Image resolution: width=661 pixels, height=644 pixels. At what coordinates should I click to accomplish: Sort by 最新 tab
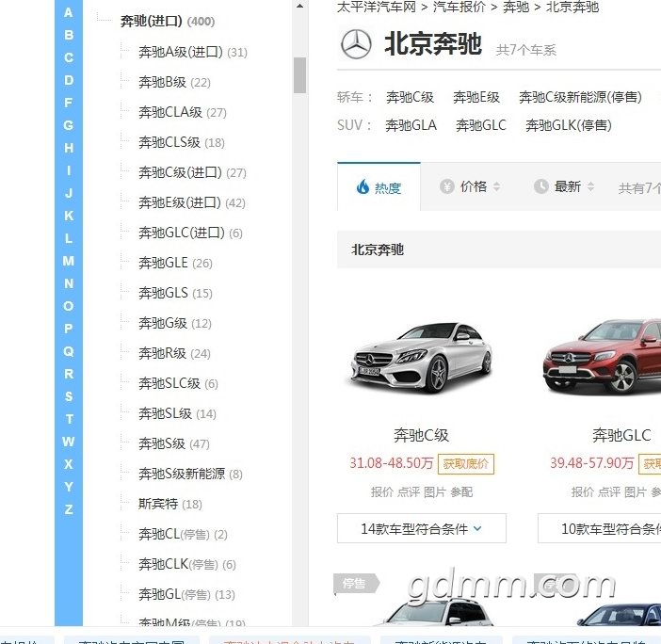(x=564, y=186)
